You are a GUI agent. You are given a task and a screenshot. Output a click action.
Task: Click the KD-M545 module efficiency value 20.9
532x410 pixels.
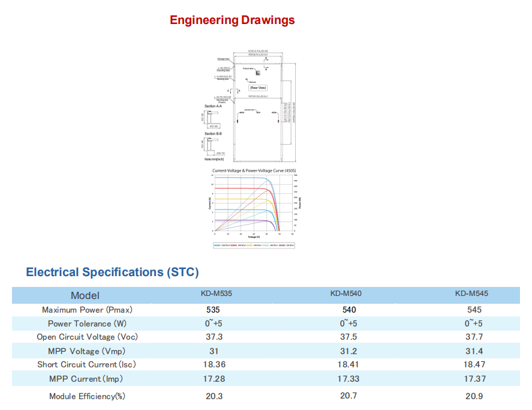(x=474, y=396)
